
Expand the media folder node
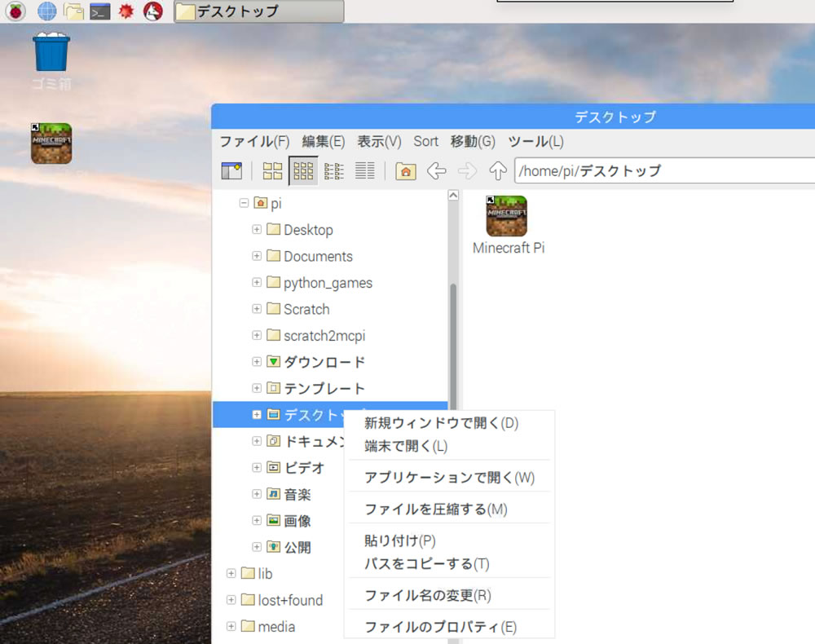(231, 626)
